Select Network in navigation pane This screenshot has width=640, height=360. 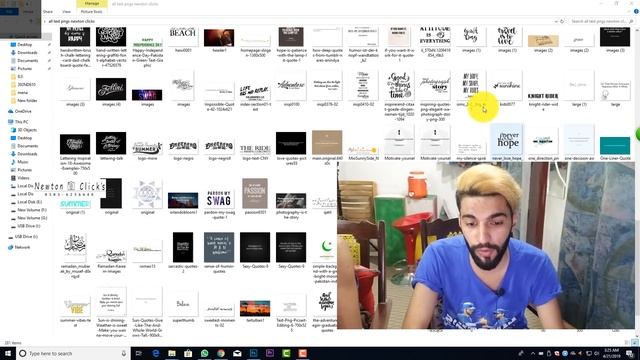pyautogui.click(x=22, y=247)
